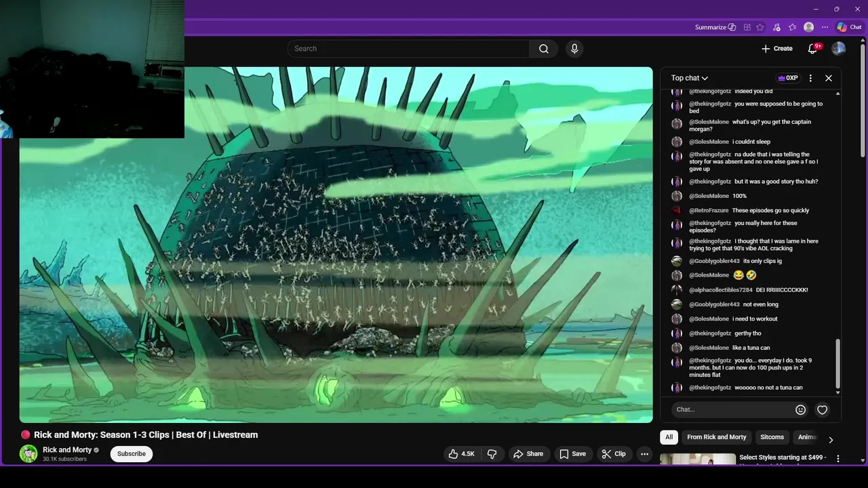Open the browser media control icon
Viewport: 868px width, 488px height.
[x=776, y=27]
